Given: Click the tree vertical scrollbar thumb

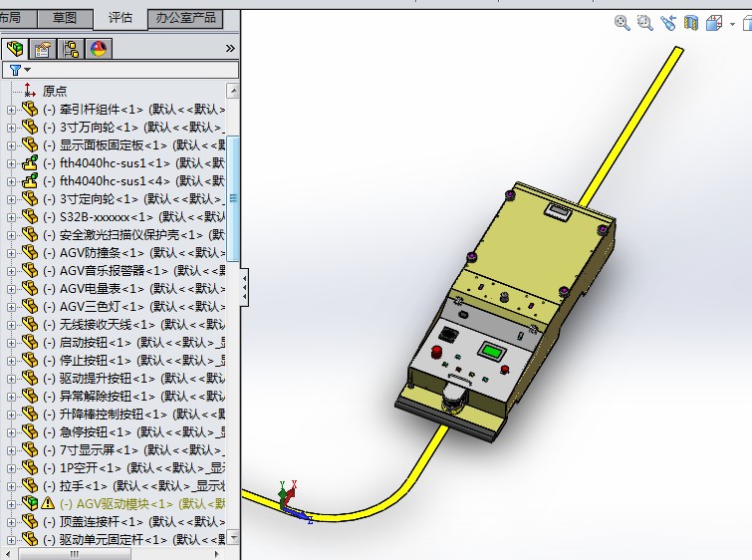Looking at the screenshot, I should point(233,198).
